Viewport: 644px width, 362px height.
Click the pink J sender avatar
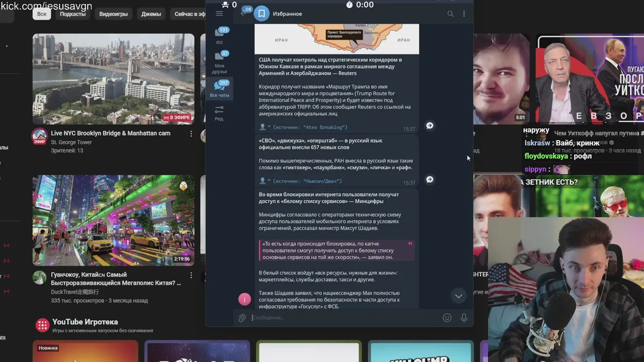(245, 299)
